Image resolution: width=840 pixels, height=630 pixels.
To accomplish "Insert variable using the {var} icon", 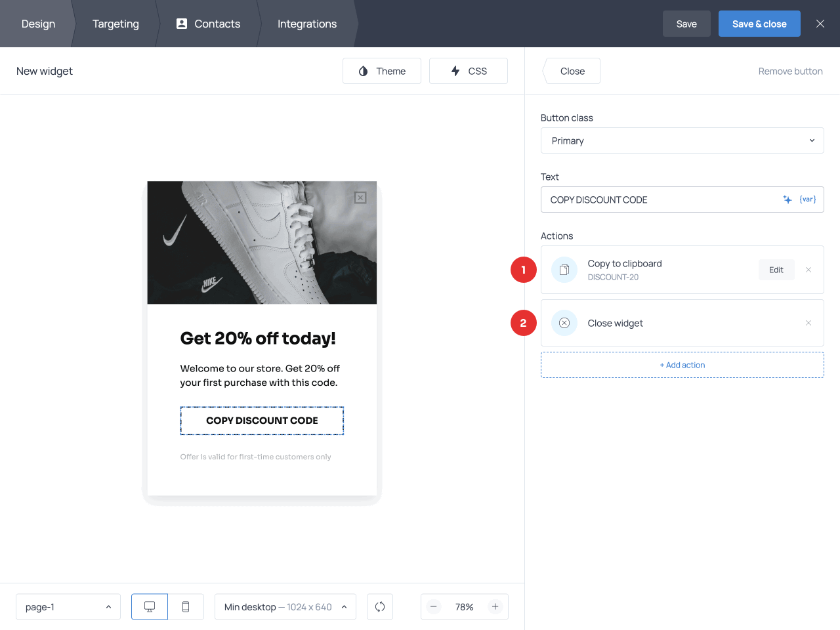I will [x=808, y=199].
